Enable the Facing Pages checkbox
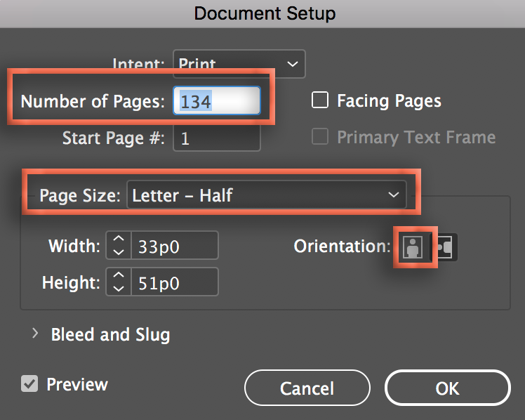This screenshot has width=525, height=420. pyautogui.click(x=320, y=100)
